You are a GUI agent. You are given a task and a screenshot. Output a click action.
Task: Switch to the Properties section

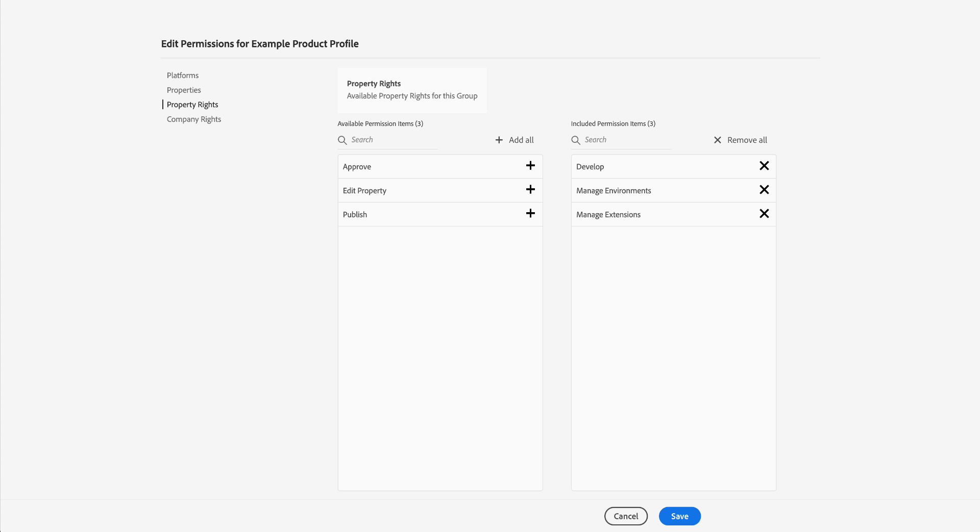click(184, 90)
